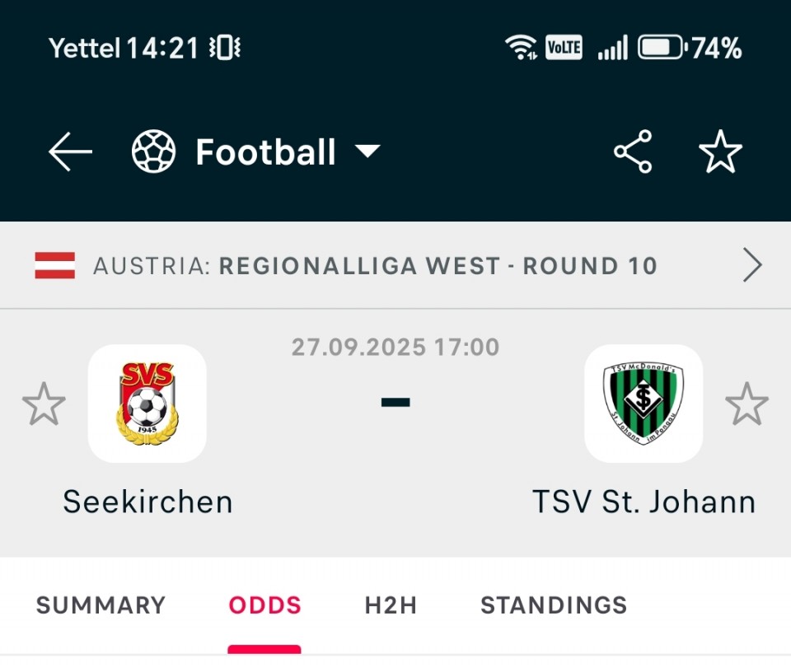Tap the battery status icon
This screenshot has height=672, width=791.
pos(662,48)
